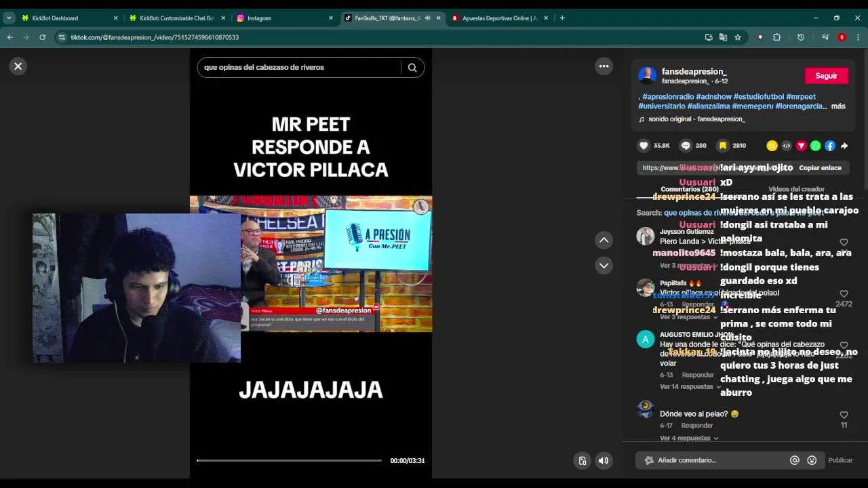Like PapiRafa's comment with 2472 likes
Image resolution: width=868 pixels, height=488 pixels.
(x=844, y=293)
